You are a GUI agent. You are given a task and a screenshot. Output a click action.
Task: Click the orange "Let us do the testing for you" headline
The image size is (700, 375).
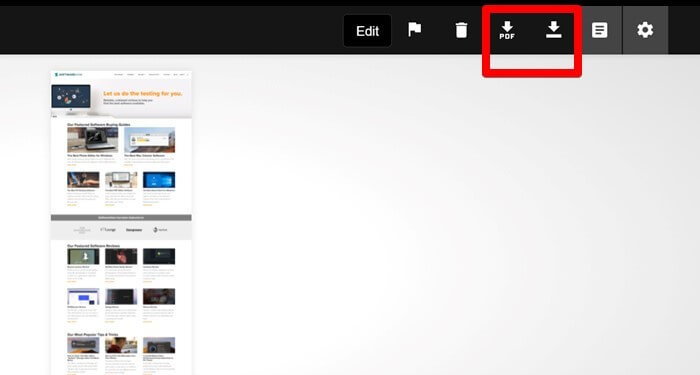tap(142, 94)
